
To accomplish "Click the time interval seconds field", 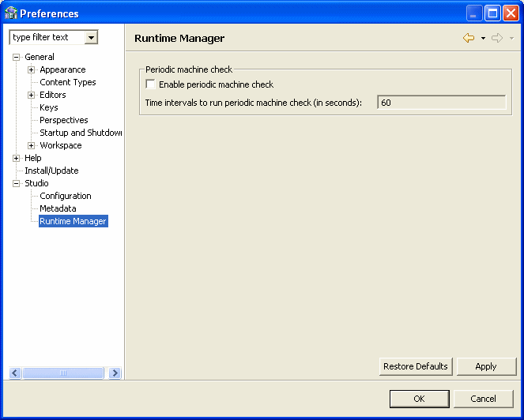I will coord(441,103).
